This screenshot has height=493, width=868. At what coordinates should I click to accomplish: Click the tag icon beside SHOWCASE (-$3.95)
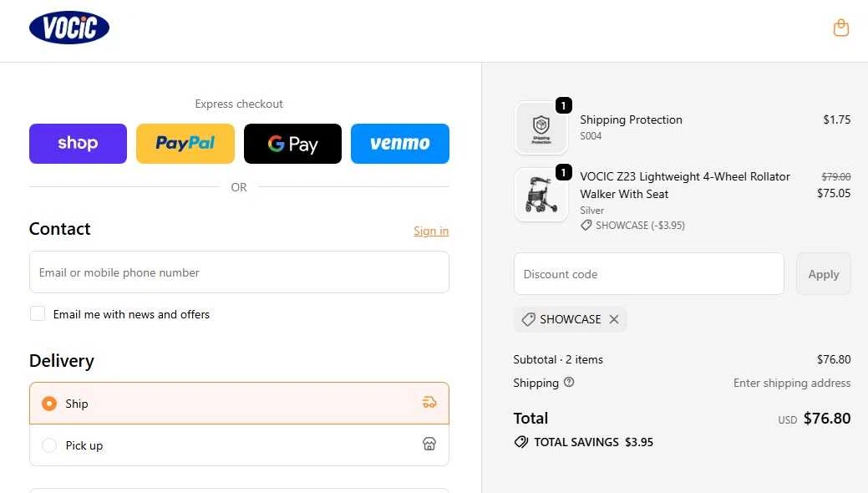coord(586,226)
